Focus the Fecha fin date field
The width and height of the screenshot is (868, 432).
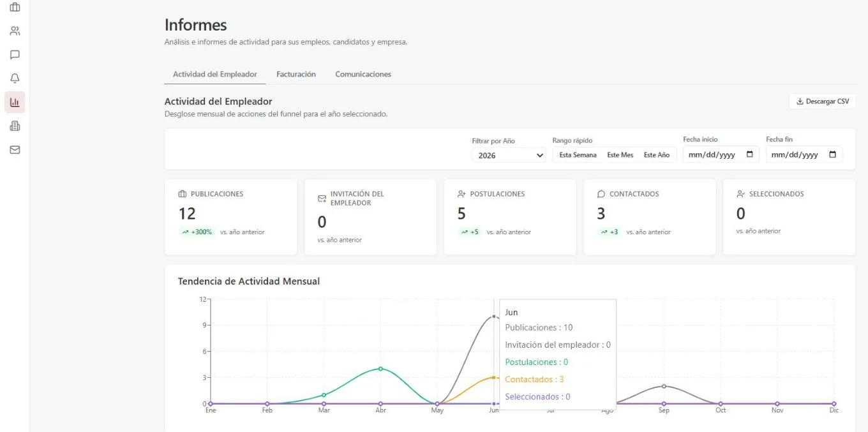804,154
